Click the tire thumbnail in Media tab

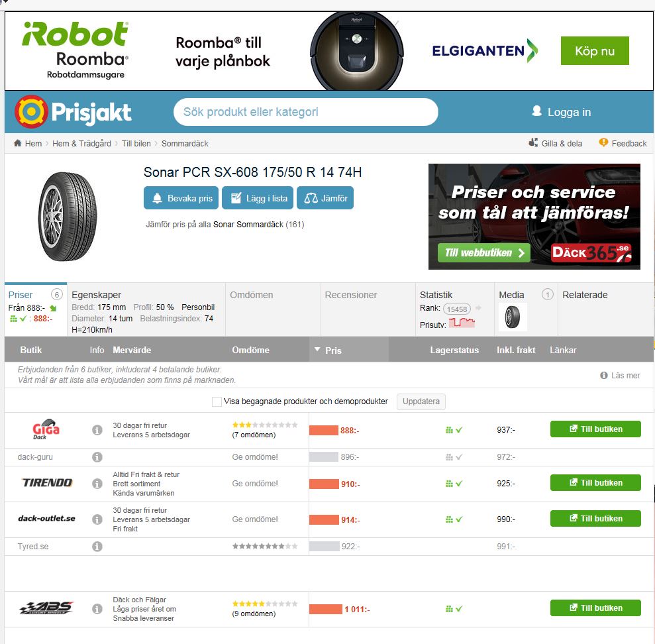pyautogui.click(x=513, y=317)
